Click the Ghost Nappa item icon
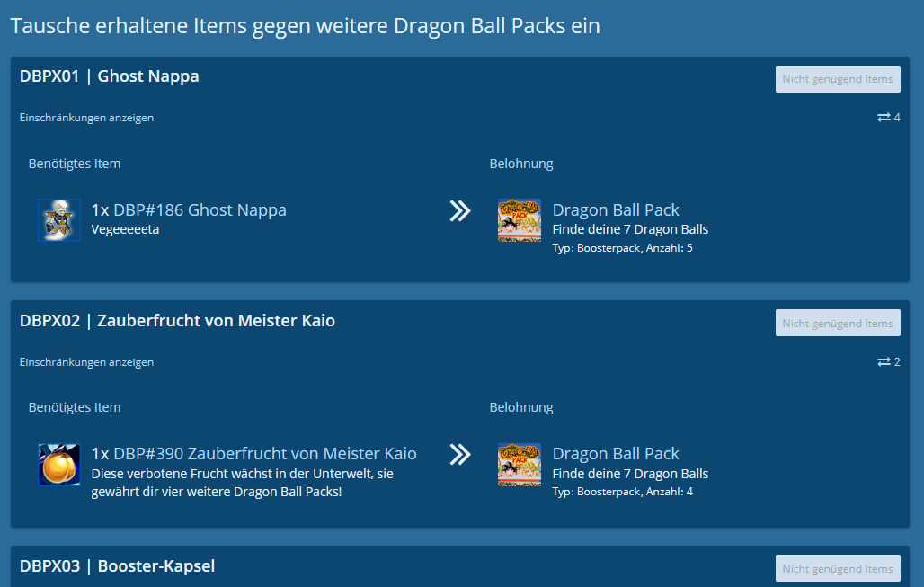Screen dimensions: 924x587 tap(59, 220)
